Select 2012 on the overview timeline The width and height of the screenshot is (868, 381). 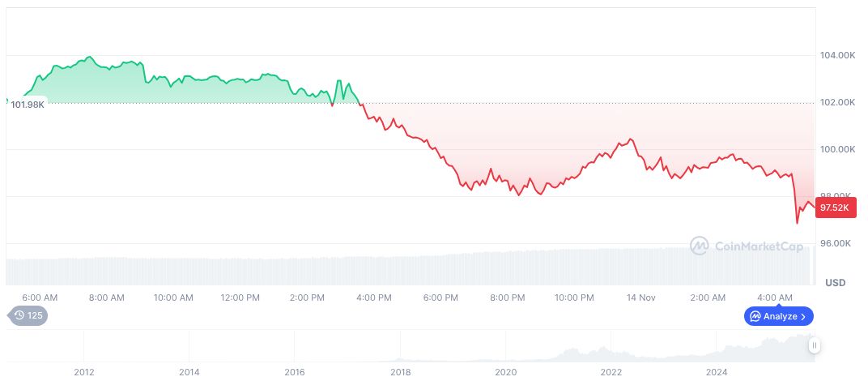point(84,372)
